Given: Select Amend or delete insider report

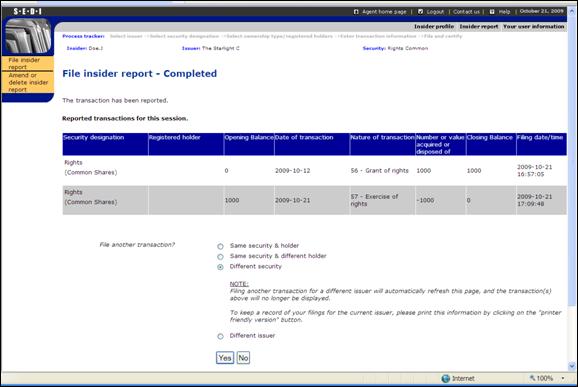Looking at the screenshot, I should [28, 82].
